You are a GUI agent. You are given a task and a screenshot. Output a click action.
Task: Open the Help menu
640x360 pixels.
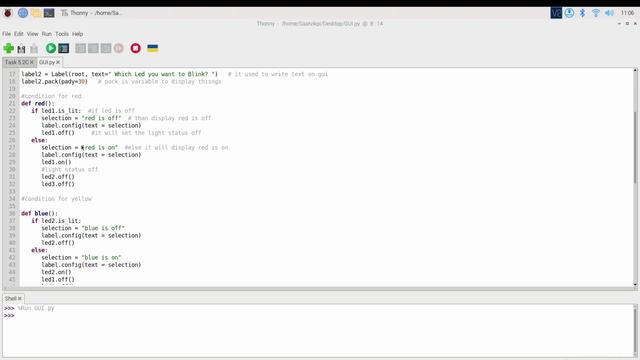[78, 34]
